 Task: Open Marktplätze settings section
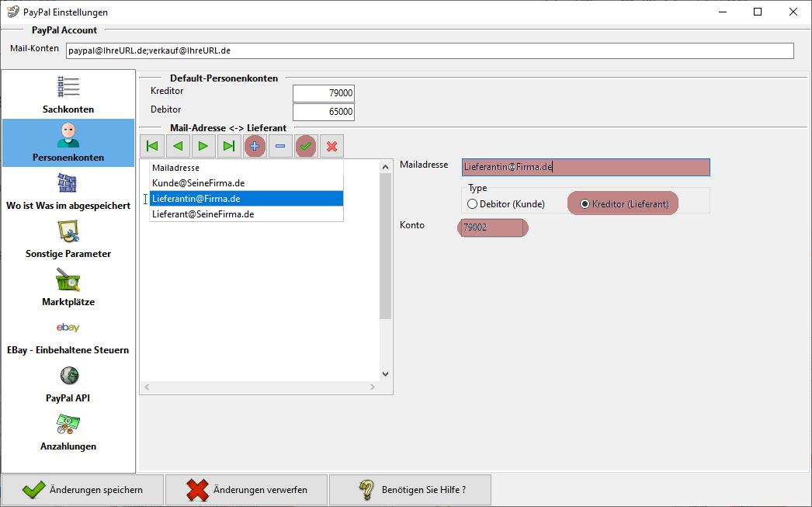pos(68,287)
